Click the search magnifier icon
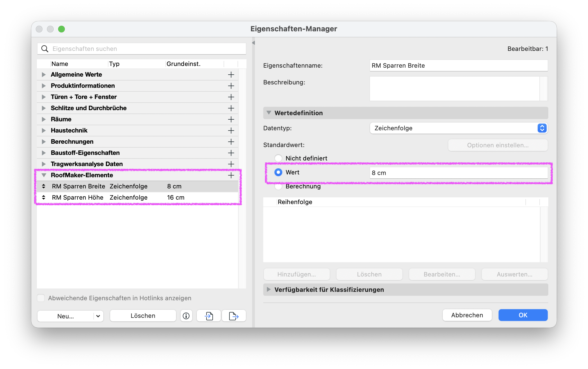This screenshot has width=588, height=369. [45, 49]
